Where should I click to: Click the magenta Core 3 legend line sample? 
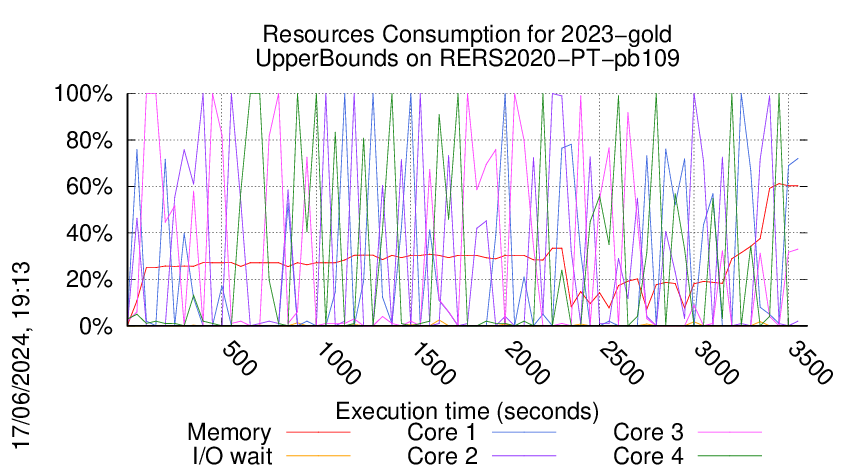pyautogui.click(x=730, y=433)
